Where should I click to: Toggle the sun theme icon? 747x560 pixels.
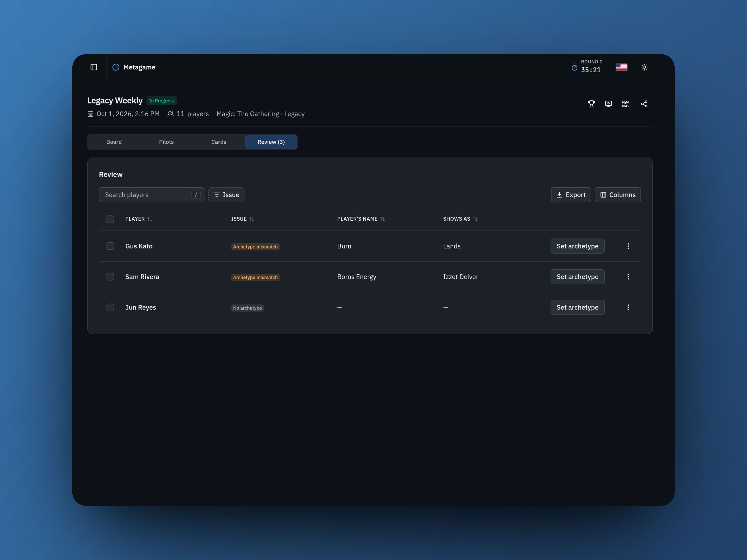pos(644,67)
